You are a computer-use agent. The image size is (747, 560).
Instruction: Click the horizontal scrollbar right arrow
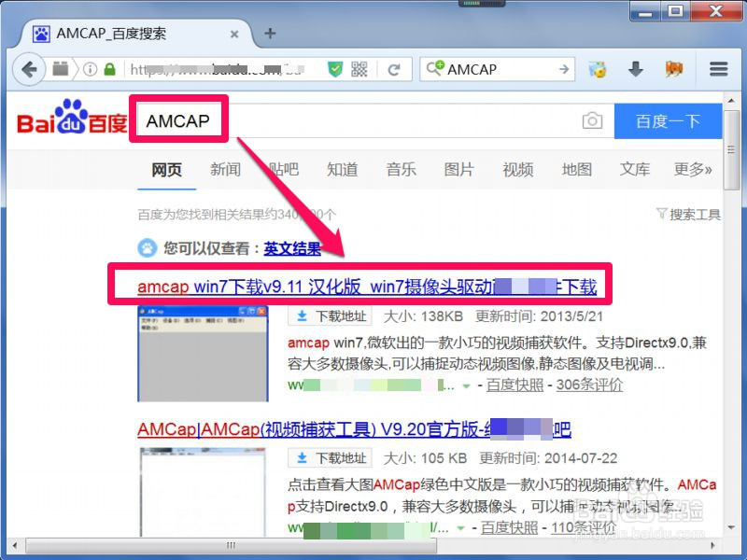click(x=713, y=545)
